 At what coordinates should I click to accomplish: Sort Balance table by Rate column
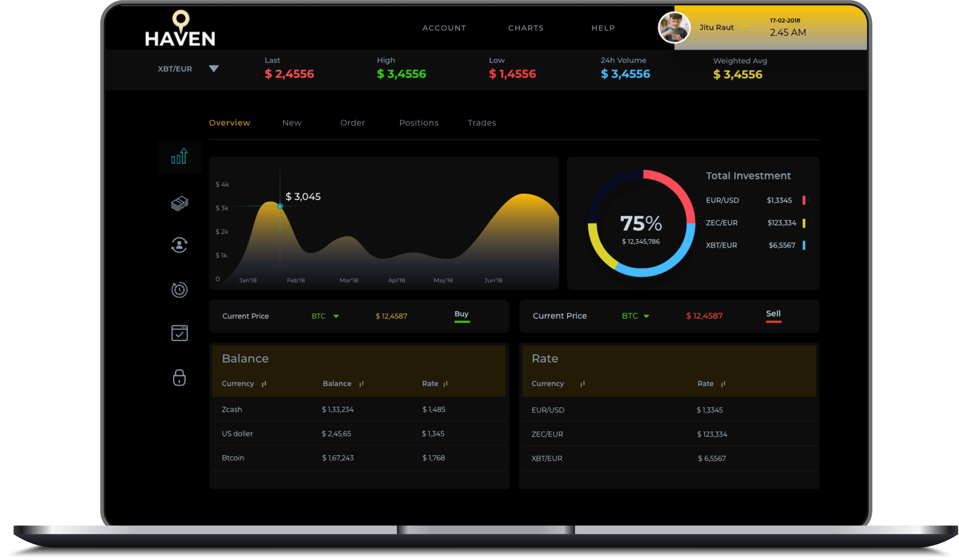446,384
